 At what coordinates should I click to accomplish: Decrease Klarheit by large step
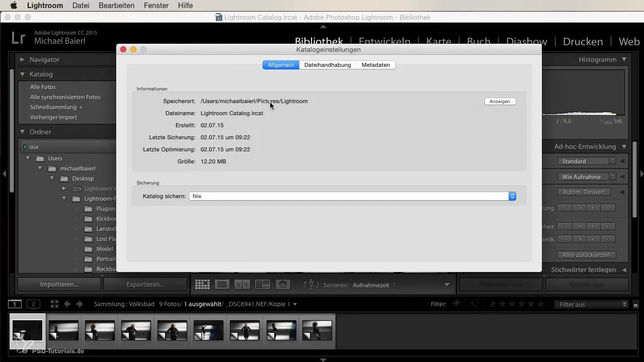565,226
